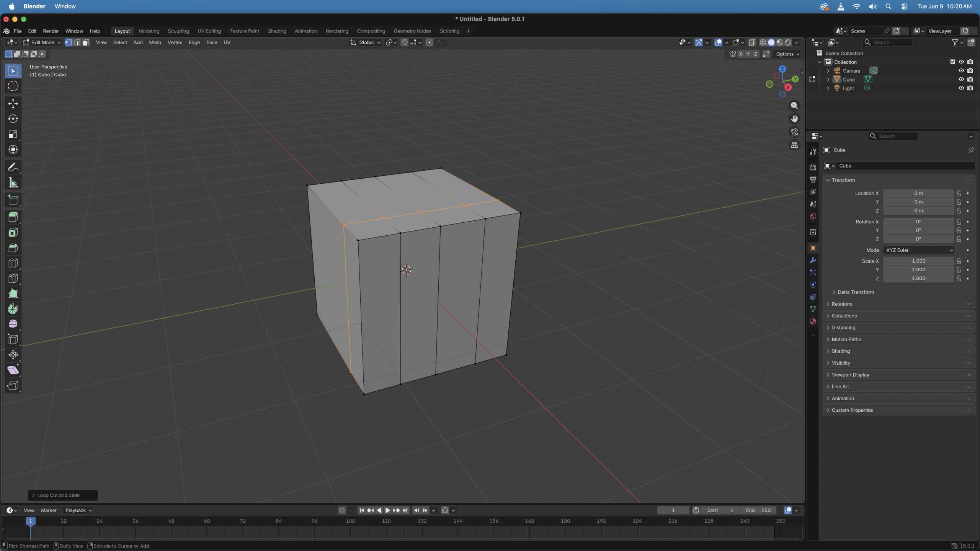Viewport: 980px width, 551px height.
Task: Select the Spin tool
Action: tap(13, 309)
